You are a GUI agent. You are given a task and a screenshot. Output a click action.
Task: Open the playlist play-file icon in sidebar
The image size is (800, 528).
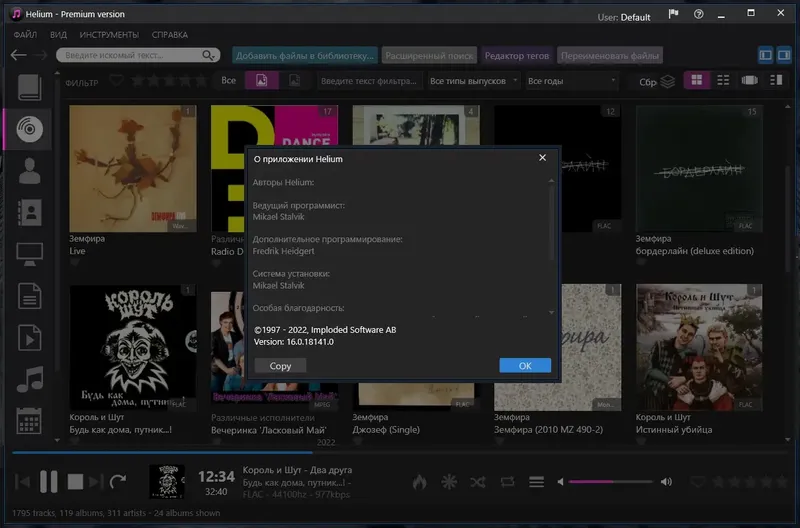coord(29,338)
